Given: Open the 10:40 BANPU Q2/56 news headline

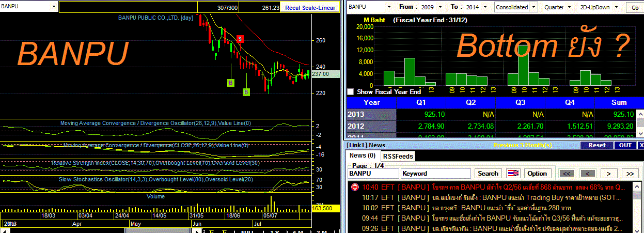Looking at the screenshot, I should [x=494, y=187].
